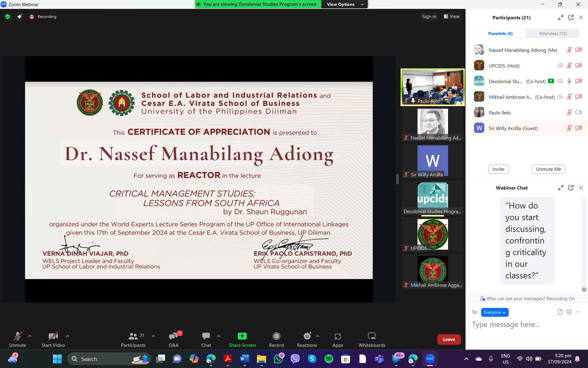Select the Panelists (6) tab
Screen dimensions: 588x368
point(500,33)
